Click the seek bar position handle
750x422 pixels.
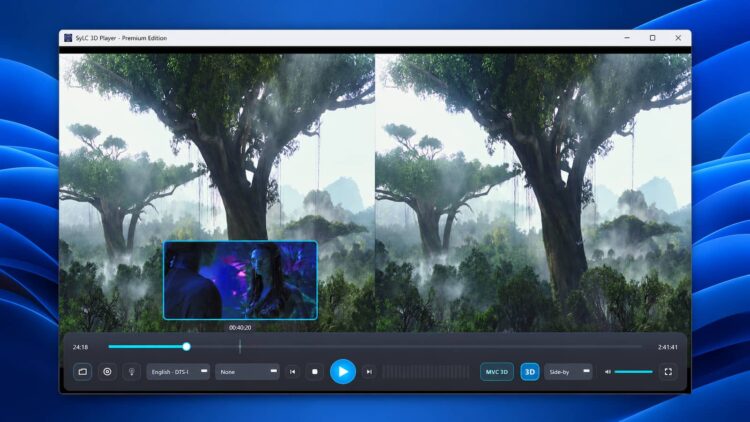click(187, 347)
